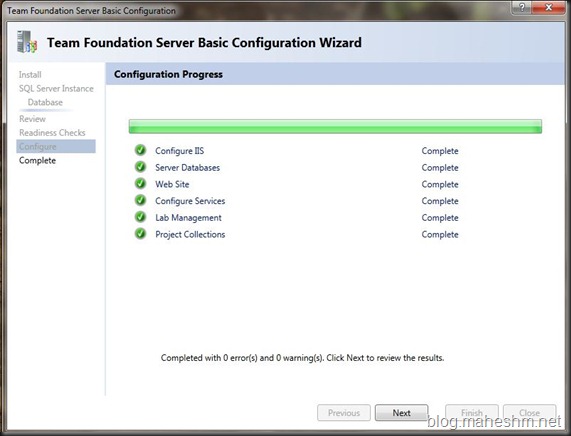Click the Configuration Progress heading

pos(168,74)
